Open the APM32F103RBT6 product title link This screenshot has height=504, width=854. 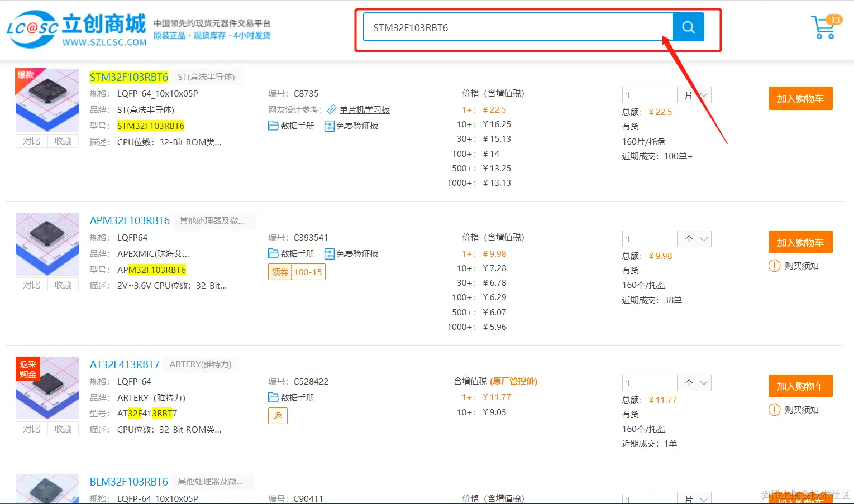[130, 220]
